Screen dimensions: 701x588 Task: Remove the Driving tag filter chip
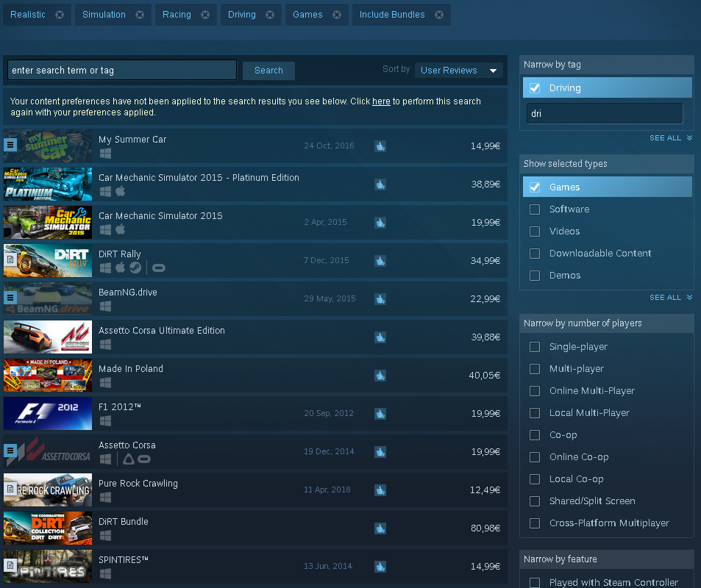pyautogui.click(x=270, y=15)
